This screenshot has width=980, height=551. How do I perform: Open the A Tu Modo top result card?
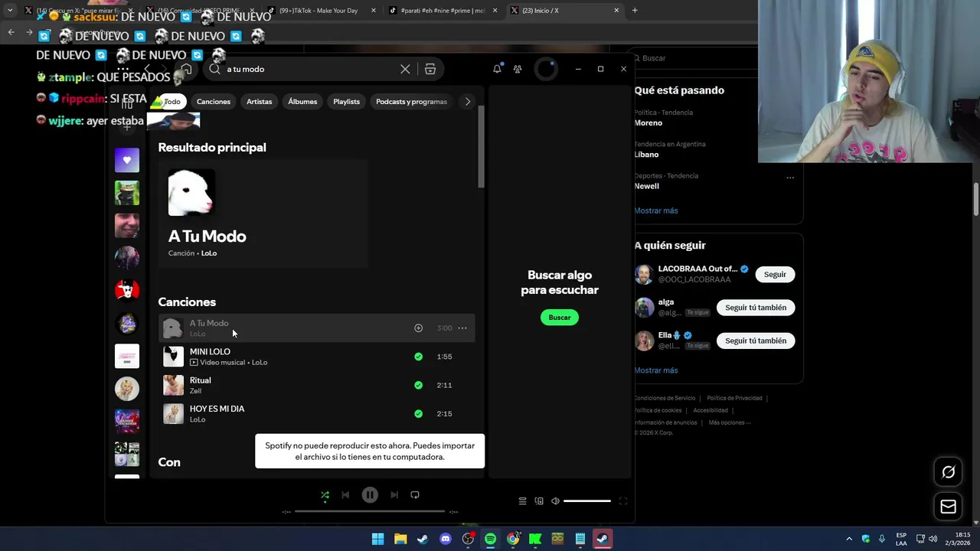263,214
